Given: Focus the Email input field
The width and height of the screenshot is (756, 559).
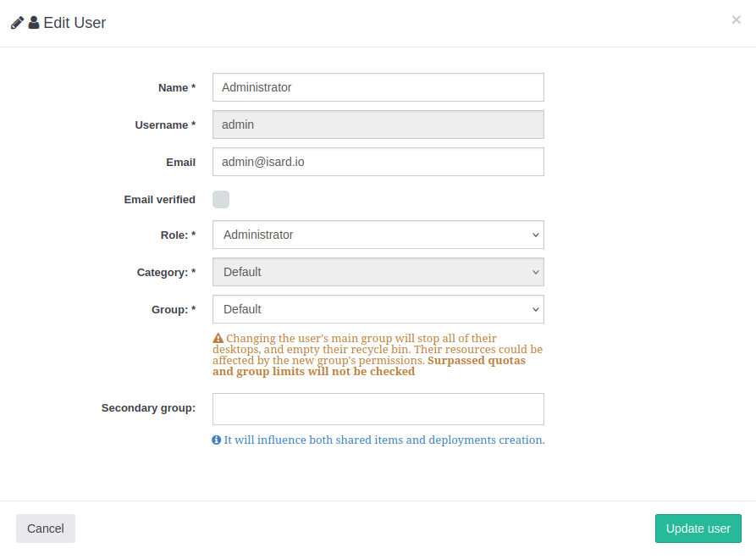Looking at the screenshot, I should click(x=378, y=162).
